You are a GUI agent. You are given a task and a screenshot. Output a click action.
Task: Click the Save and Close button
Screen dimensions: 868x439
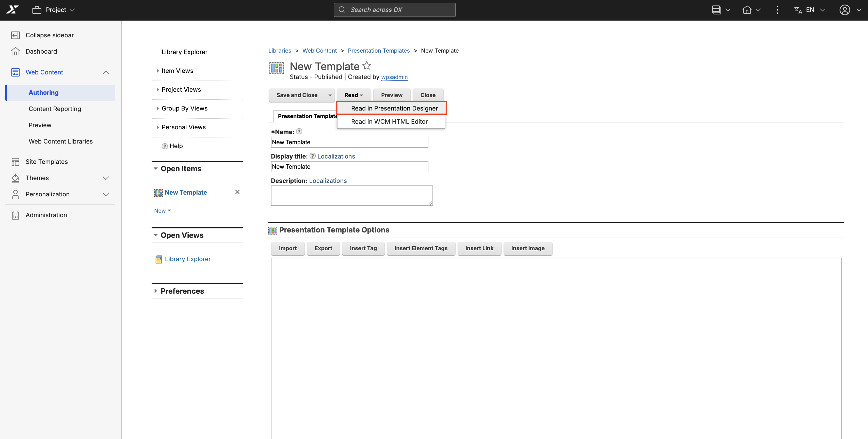297,95
